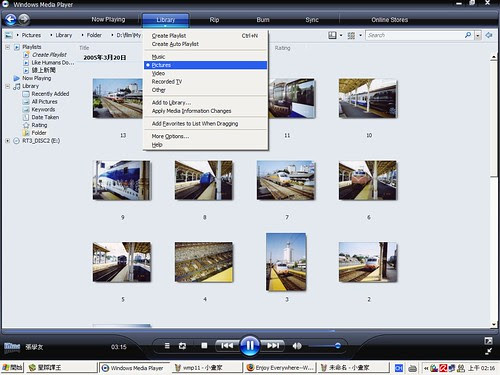Switch to the Rip tab
Screen dimensions: 500x375
(214, 20)
